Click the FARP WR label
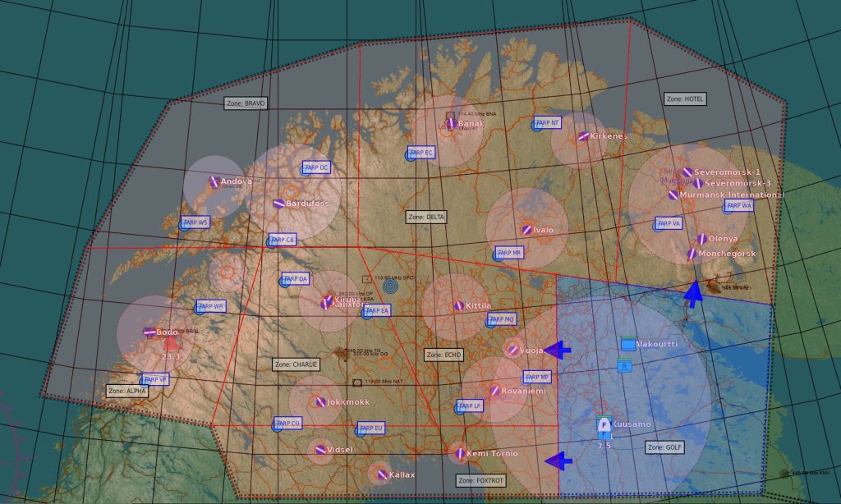 pyautogui.click(x=212, y=306)
